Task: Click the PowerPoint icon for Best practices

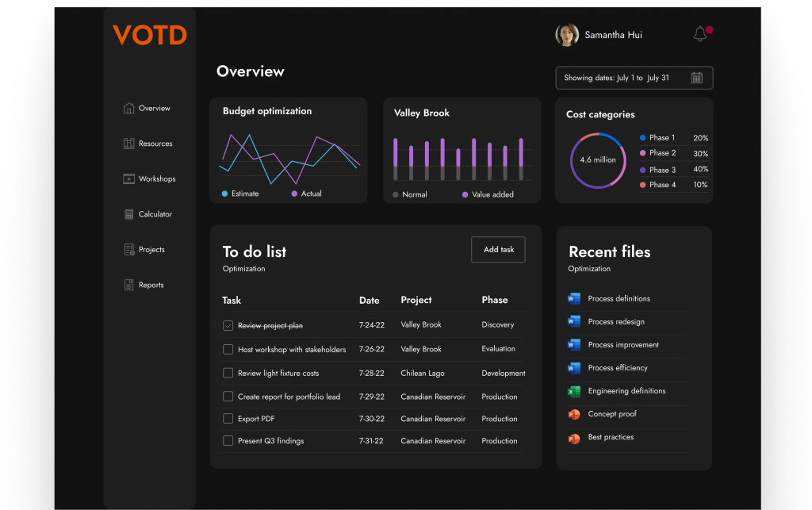Action: pos(574,439)
